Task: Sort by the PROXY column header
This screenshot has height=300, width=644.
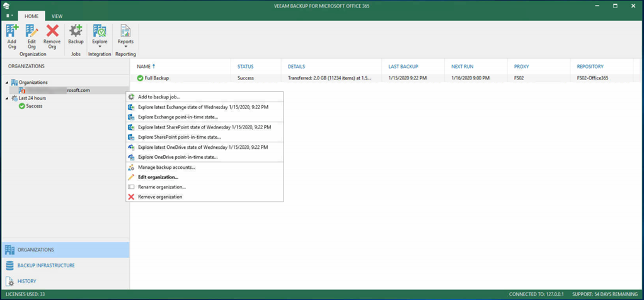Action: pyautogui.click(x=539, y=66)
